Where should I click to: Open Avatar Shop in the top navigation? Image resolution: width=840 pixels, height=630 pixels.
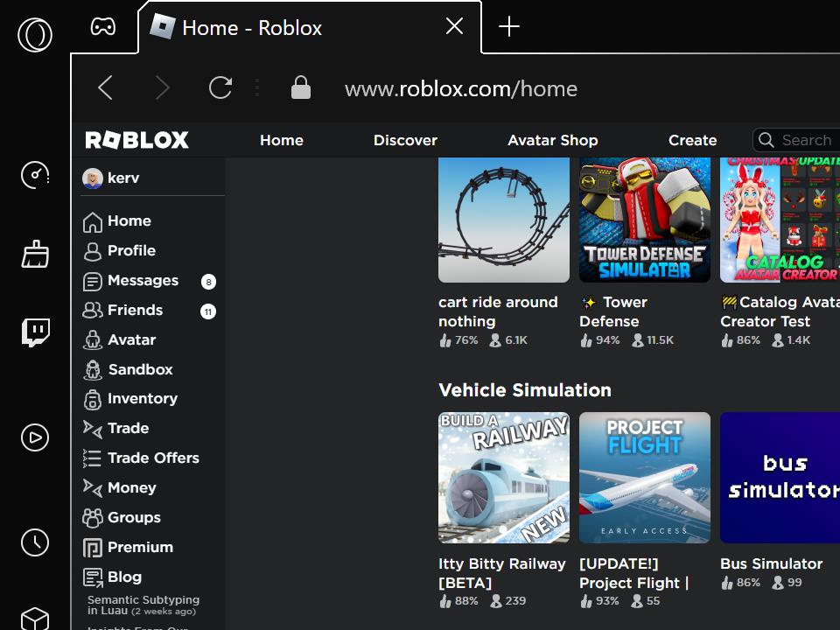(552, 140)
